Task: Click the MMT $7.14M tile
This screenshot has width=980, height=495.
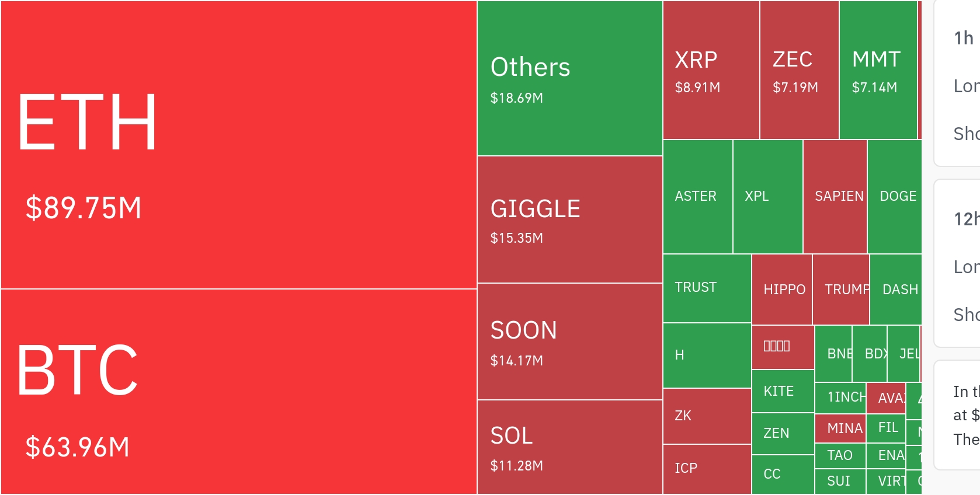Action: [x=878, y=70]
